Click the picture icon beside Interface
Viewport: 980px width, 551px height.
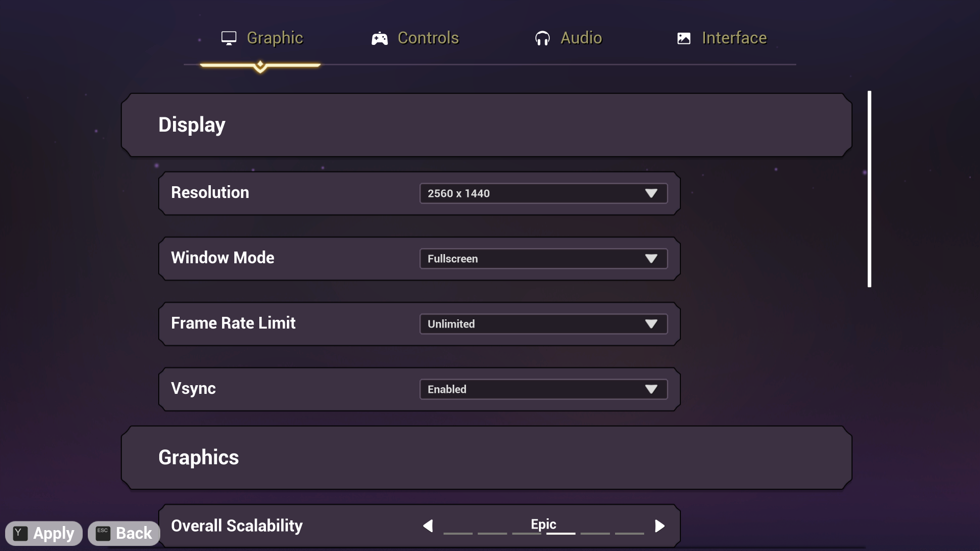click(683, 38)
